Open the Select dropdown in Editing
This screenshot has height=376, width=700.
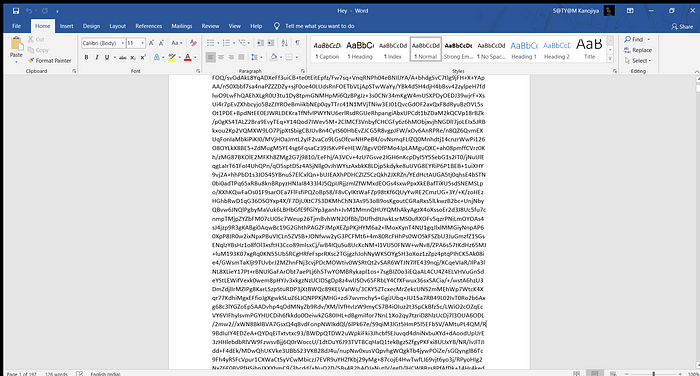638,61
